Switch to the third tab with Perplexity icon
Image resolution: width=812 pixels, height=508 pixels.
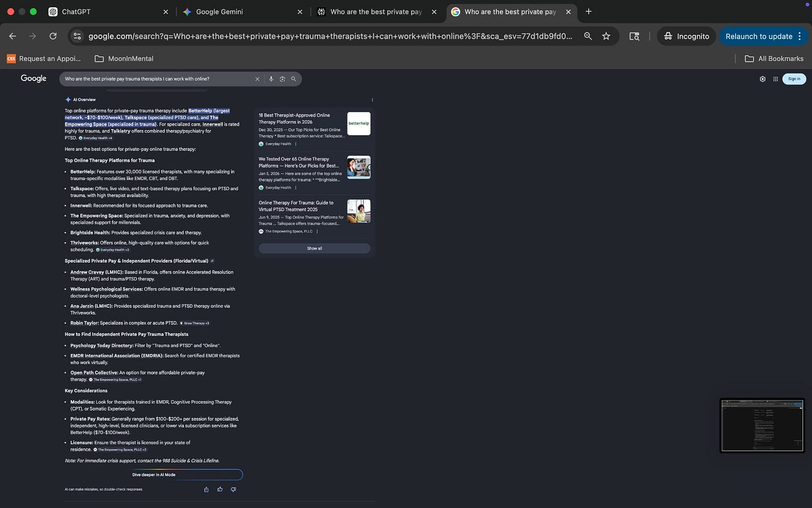tap(376, 11)
